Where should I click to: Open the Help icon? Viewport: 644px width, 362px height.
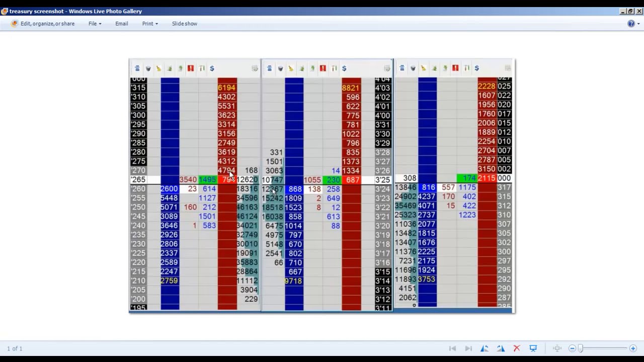tap(631, 24)
